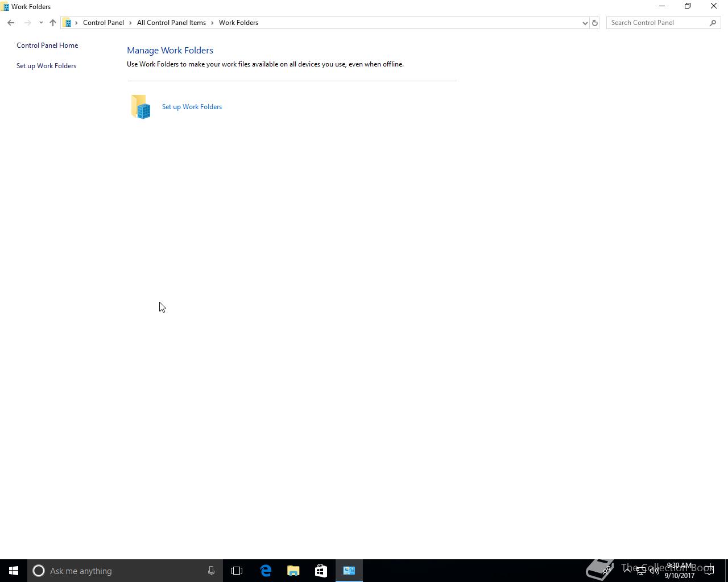Open the address bar history dropdown

585,23
